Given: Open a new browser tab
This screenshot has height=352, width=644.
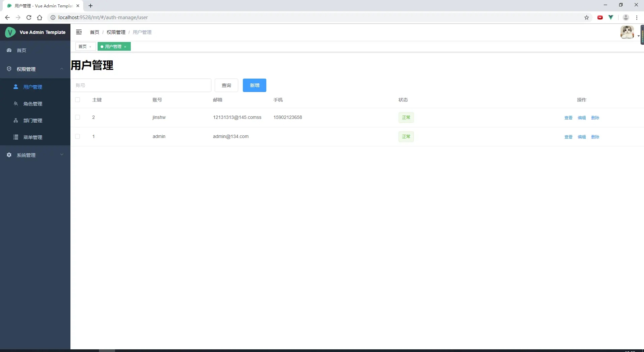Looking at the screenshot, I should click(91, 6).
